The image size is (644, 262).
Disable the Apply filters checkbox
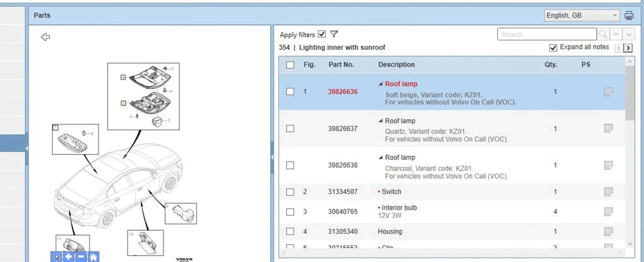321,34
